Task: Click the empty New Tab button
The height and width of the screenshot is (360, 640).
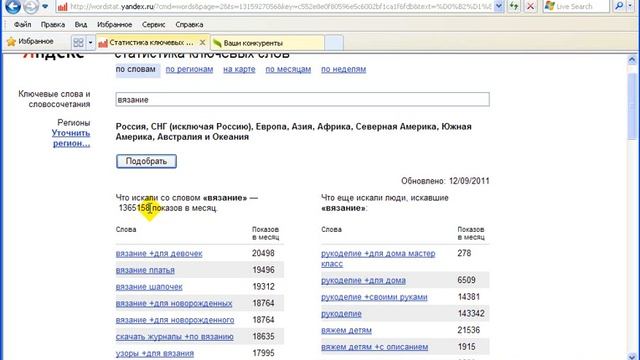Action: (x=334, y=43)
